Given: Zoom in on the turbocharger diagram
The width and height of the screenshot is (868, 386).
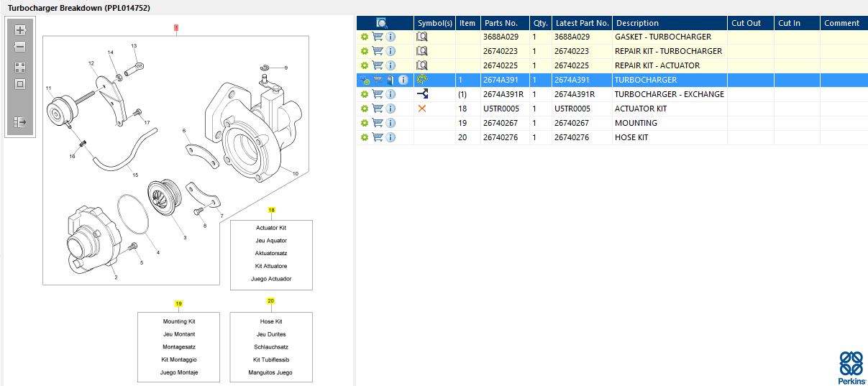Looking at the screenshot, I should tap(20, 30).
